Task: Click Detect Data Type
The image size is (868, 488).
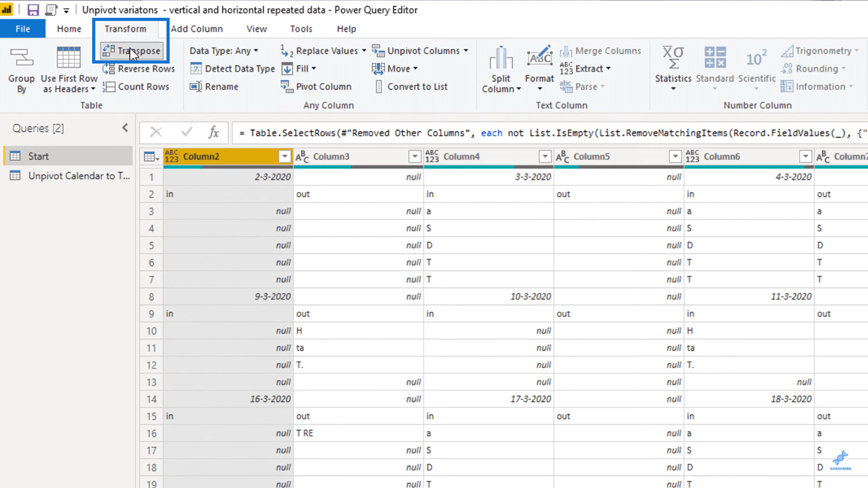Action: click(232, 69)
